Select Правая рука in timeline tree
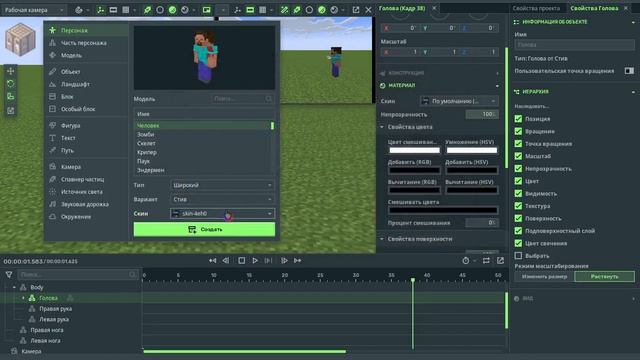The height and width of the screenshot is (360, 640). (x=56, y=309)
